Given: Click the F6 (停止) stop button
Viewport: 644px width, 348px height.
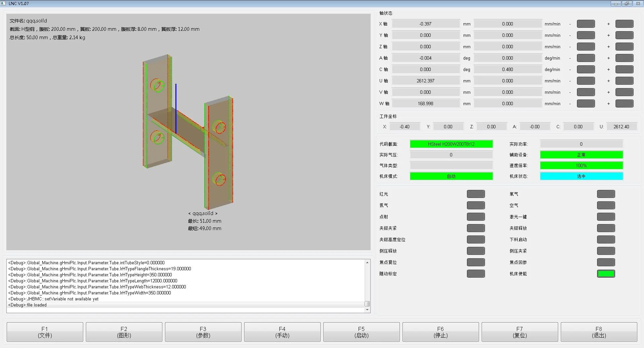Looking at the screenshot, I should pos(440,332).
